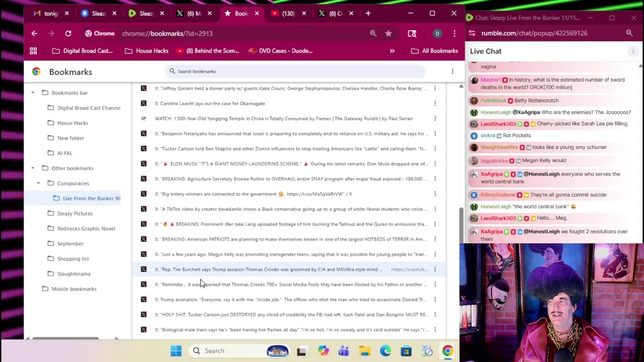Select the Benjamin Netanyahu bookmark row
This screenshot has height=362, width=644.
(x=289, y=134)
